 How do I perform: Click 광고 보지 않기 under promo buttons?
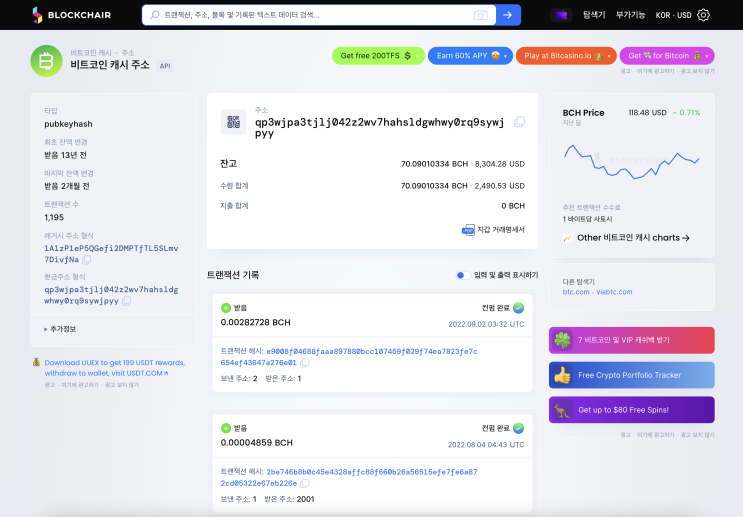click(x=698, y=71)
